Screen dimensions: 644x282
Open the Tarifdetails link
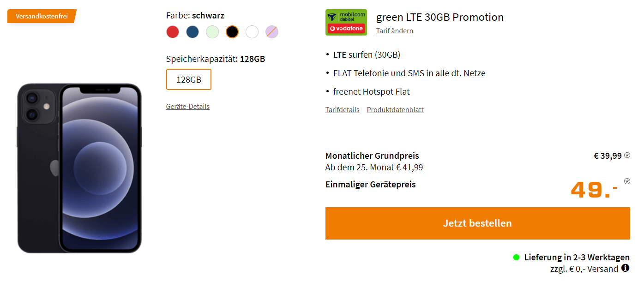[x=343, y=110]
